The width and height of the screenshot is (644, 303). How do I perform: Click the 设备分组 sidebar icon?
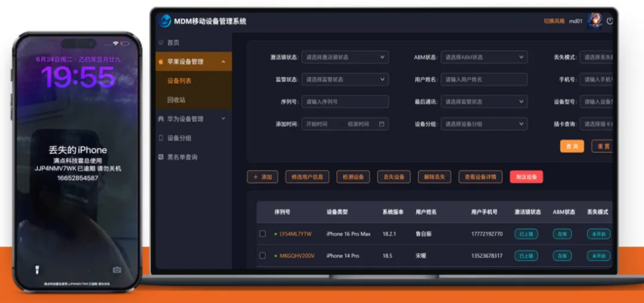point(160,138)
